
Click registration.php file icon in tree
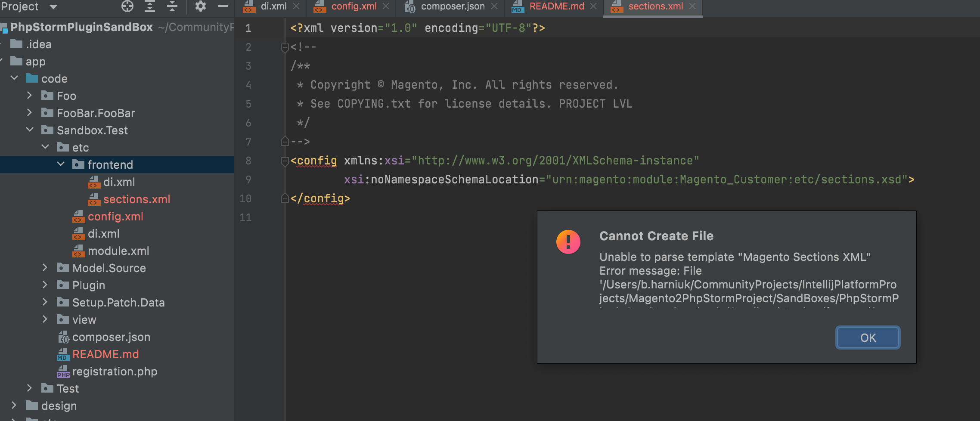point(63,371)
